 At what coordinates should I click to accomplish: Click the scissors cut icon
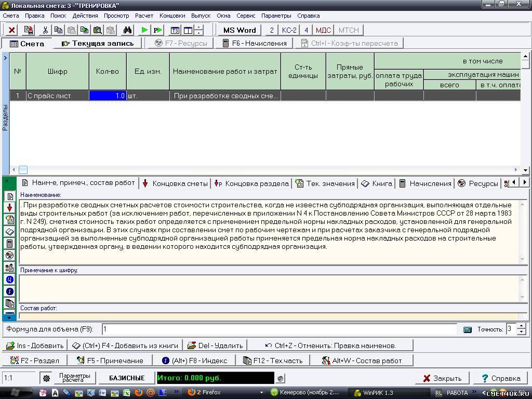(x=45, y=30)
